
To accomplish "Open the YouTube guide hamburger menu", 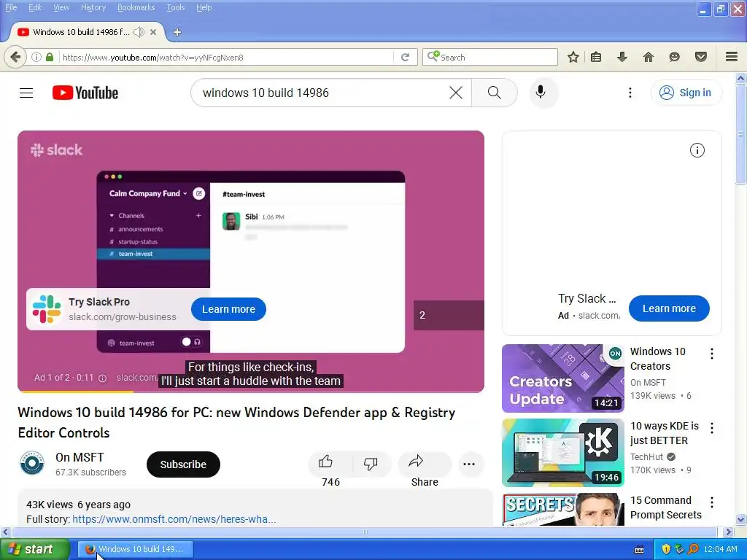I will pyautogui.click(x=26, y=93).
